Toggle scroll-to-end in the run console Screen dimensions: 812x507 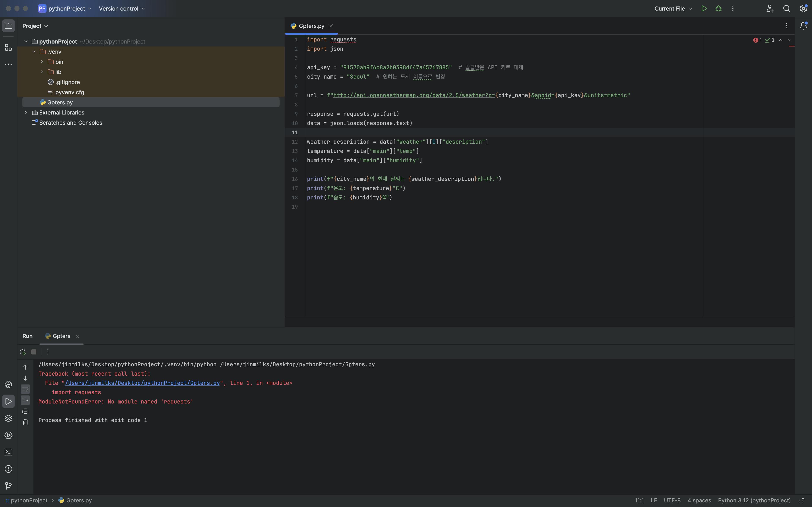pyautogui.click(x=26, y=400)
